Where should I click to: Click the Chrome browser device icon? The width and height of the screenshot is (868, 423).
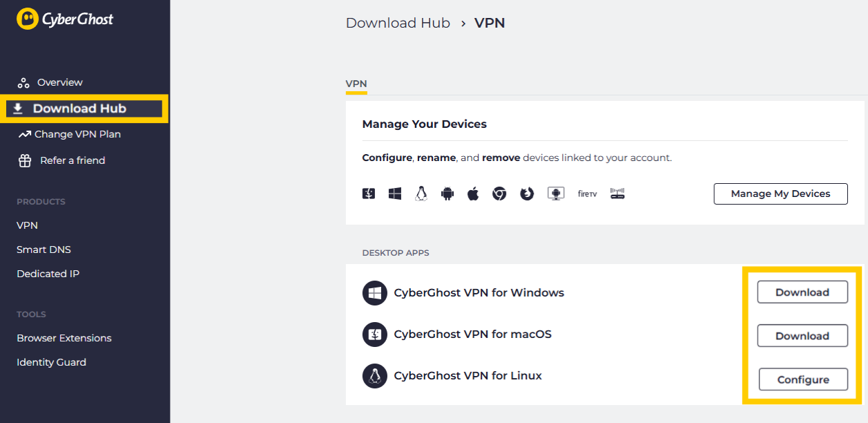[x=499, y=194]
